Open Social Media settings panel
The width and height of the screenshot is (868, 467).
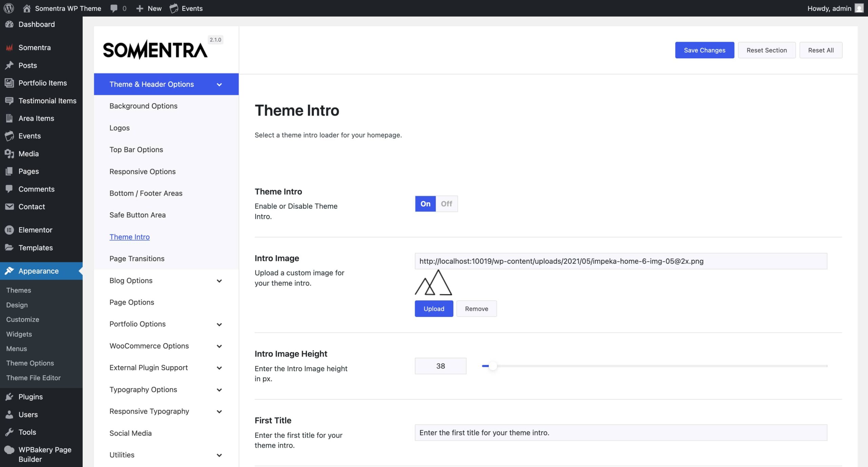coord(166,433)
